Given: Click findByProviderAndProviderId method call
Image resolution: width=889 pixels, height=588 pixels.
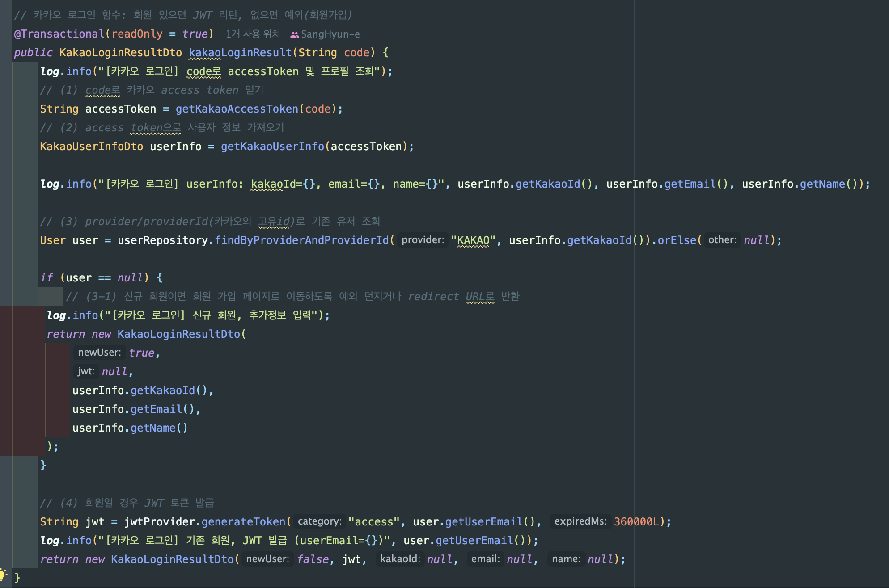Looking at the screenshot, I should [x=302, y=240].
